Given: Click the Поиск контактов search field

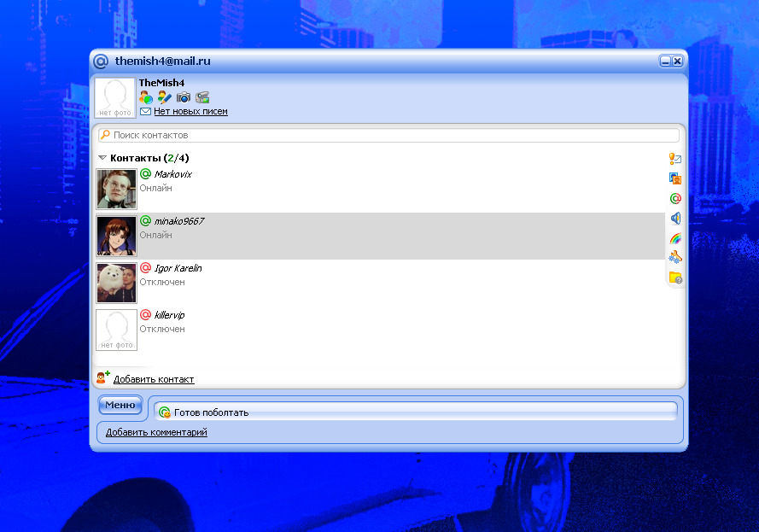Looking at the screenshot, I should pos(388,135).
